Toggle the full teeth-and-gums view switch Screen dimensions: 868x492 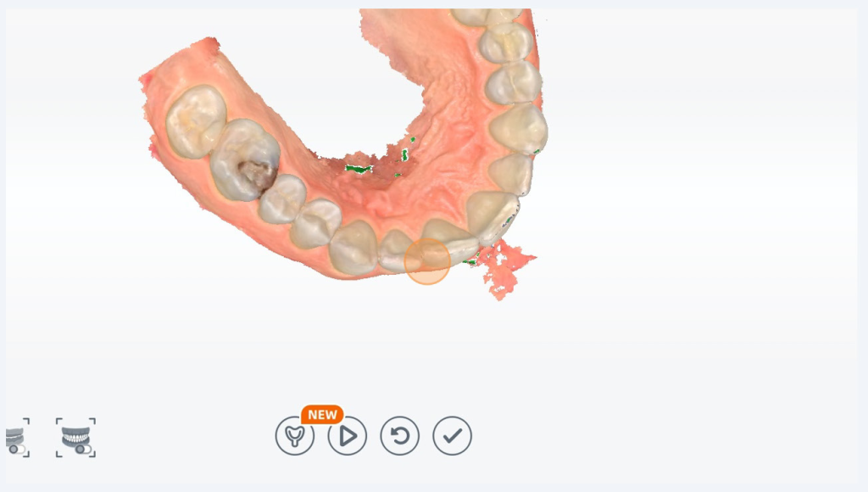click(75, 438)
